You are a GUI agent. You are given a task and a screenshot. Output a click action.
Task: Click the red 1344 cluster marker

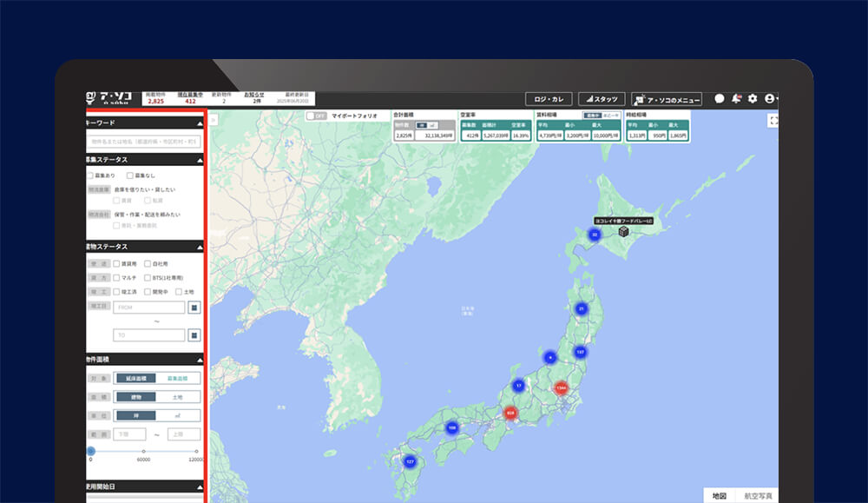point(561,387)
